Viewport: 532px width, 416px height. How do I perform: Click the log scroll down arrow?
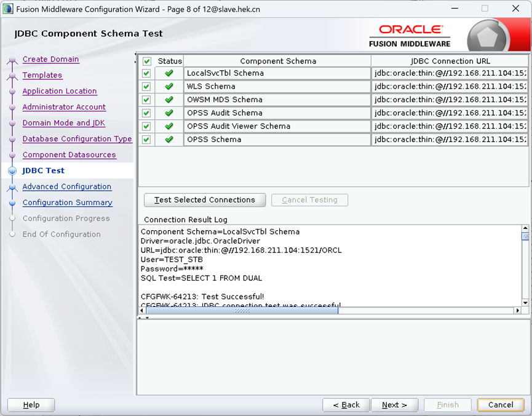click(x=525, y=303)
